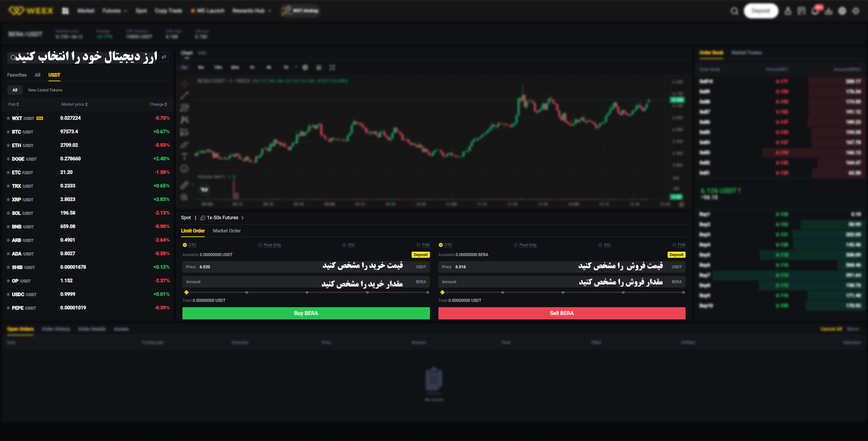Click the pair swap icon beside the search box
The width and height of the screenshot is (868, 441).
pos(164,57)
